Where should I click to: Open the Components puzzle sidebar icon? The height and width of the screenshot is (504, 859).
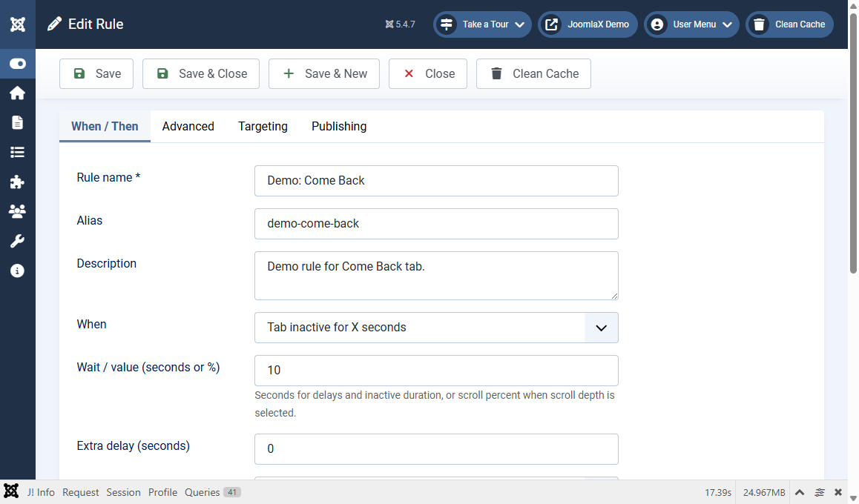[18, 182]
